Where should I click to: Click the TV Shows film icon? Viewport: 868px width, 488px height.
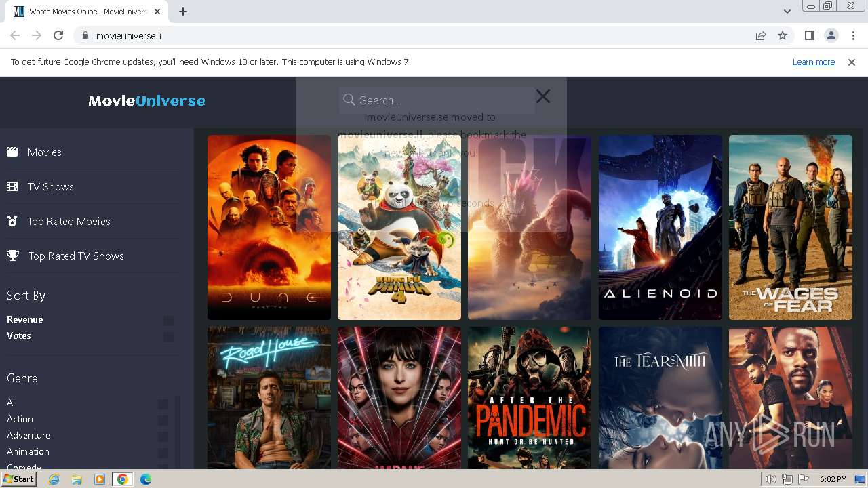click(12, 186)
